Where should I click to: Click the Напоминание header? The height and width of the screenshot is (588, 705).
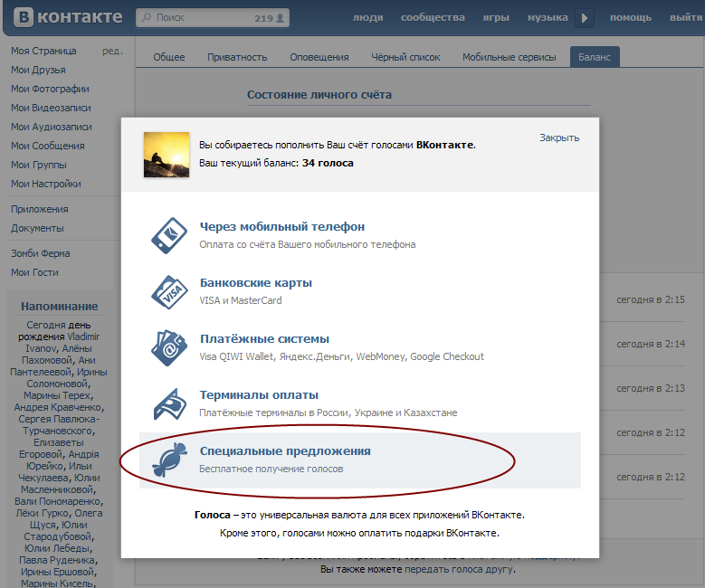coord(60,306)
